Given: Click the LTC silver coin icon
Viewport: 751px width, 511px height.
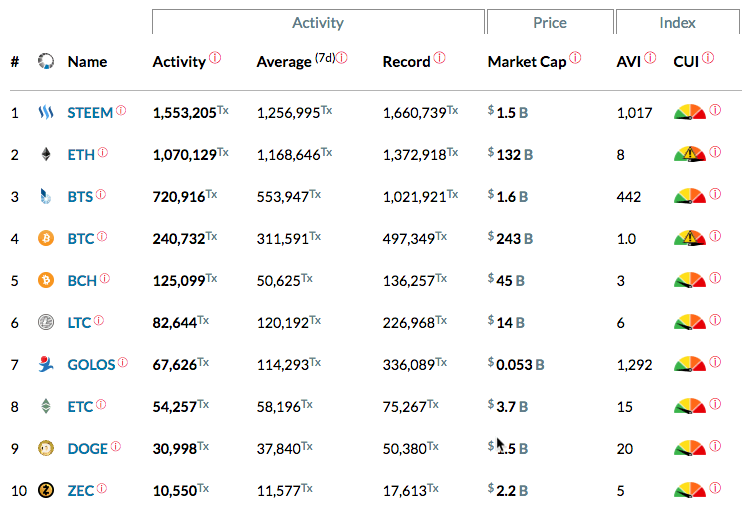Looking at the screenshot, I should tap(46, 322).
